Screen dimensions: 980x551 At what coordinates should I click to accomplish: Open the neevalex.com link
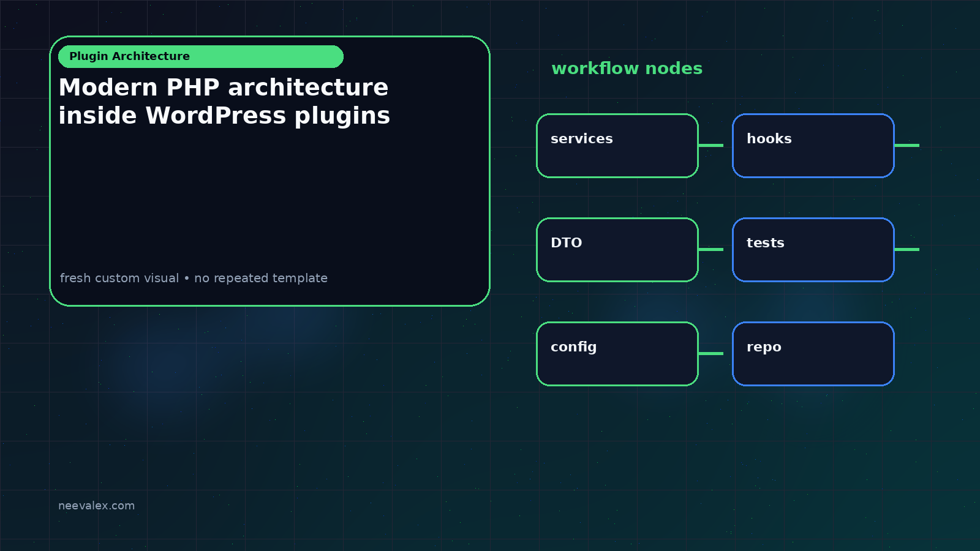click(96, 506)
